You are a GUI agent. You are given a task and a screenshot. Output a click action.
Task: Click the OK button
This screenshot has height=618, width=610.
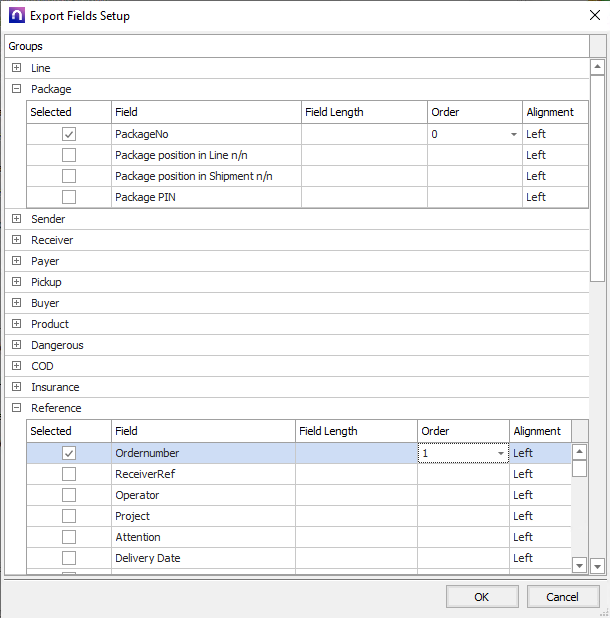pyautogui.click(x=482, y=597)
